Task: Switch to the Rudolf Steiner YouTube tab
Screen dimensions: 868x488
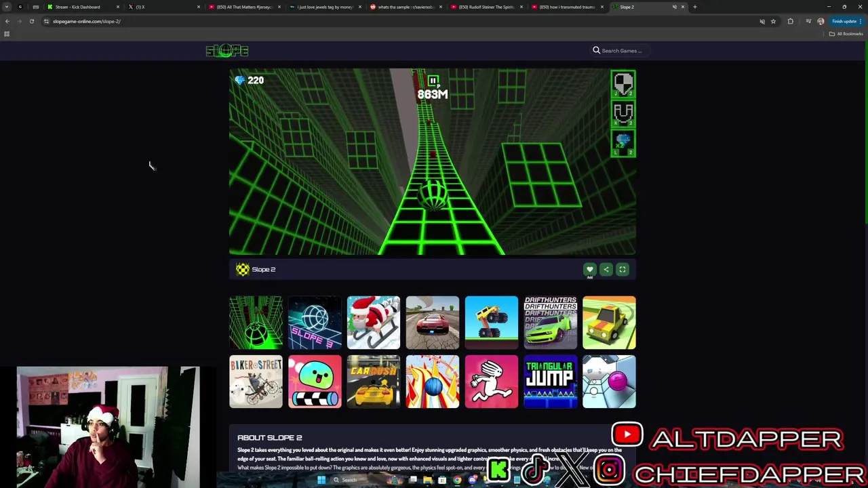Action: [486, 7]
